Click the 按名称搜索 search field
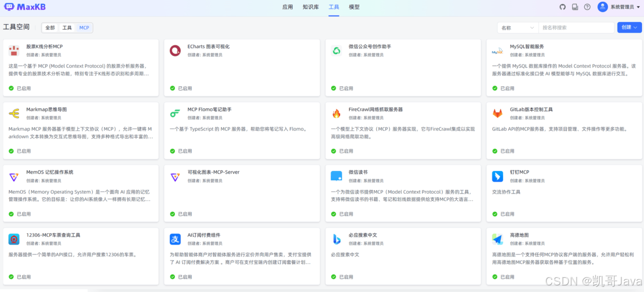The height and width of the screenshot is (292, 644). pos(577,28)
